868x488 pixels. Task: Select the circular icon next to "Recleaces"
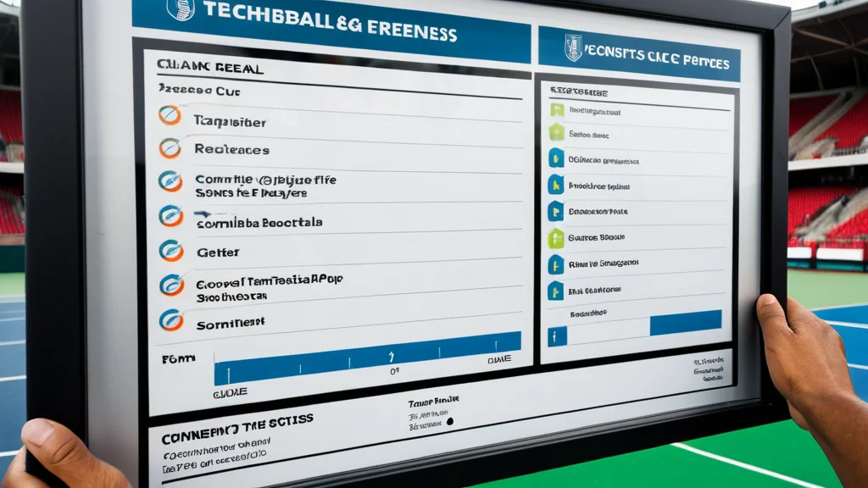170,148
